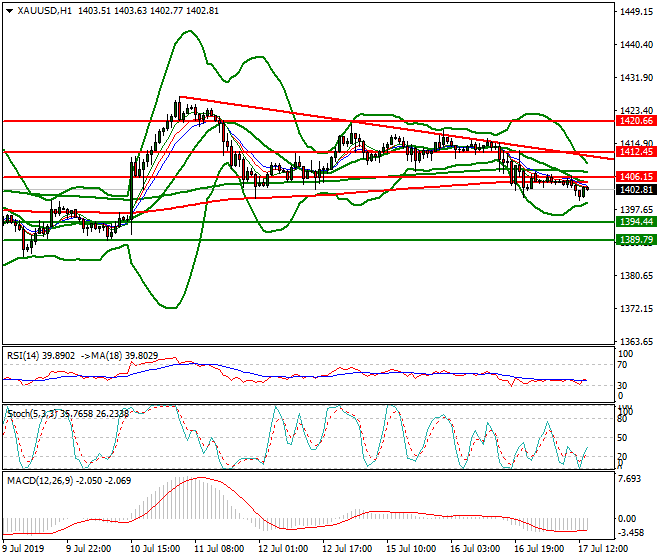Click the 11 Jul 08:00 time axis label
The height and width of the screenshot is (560, 660).
tap(219, 549)
